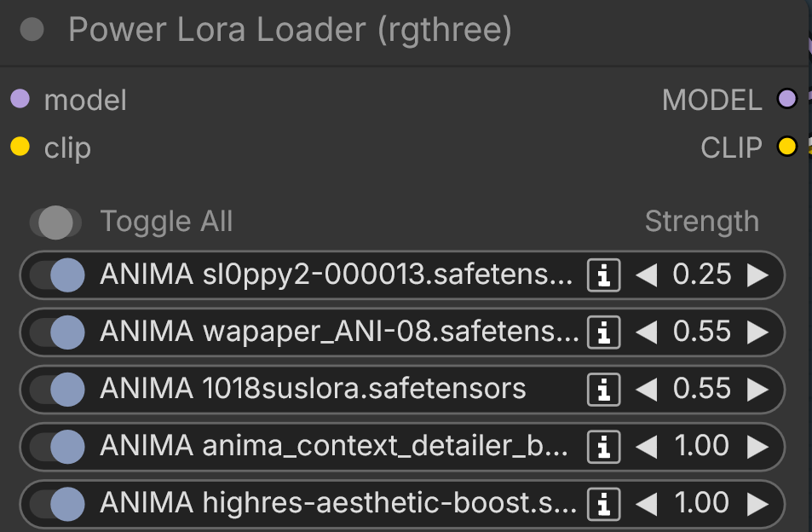Disable the sl0ppy2-000013 lora toggle

(57, 275)
